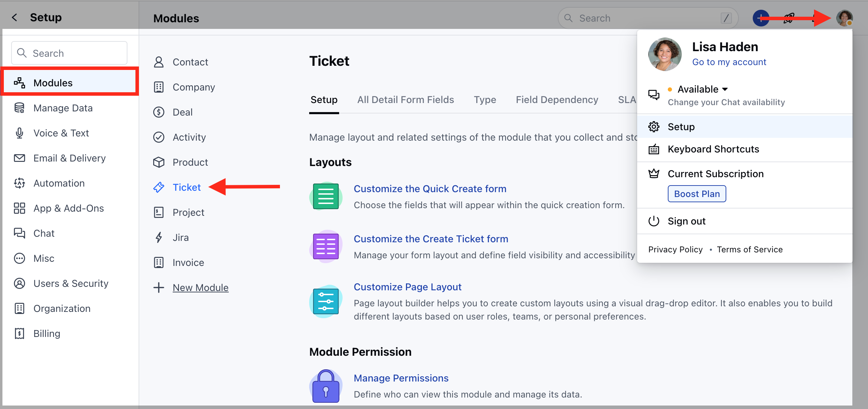
Task: Click the Product box icon
Action: [x=159, y=162]
